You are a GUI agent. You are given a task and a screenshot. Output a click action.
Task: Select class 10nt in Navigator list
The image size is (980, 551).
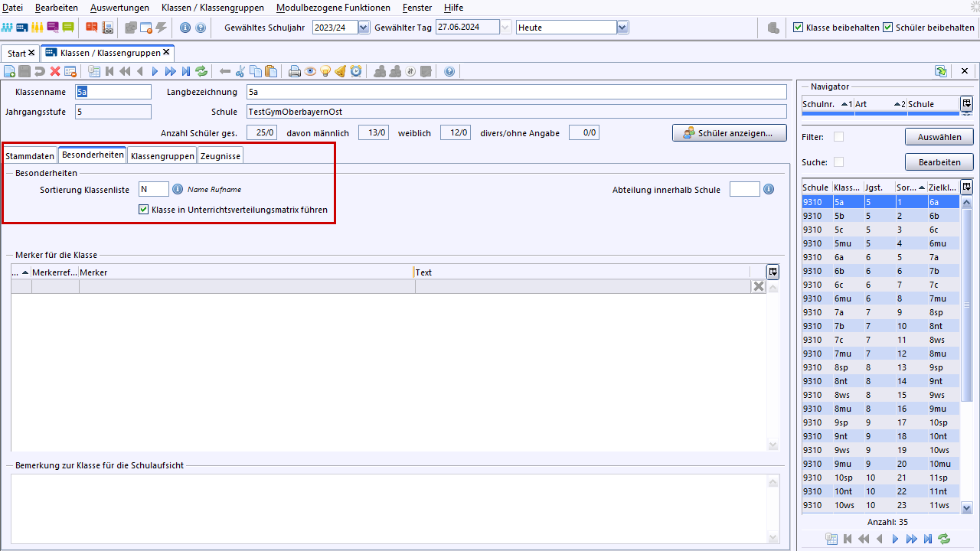[x=880, y=491]
